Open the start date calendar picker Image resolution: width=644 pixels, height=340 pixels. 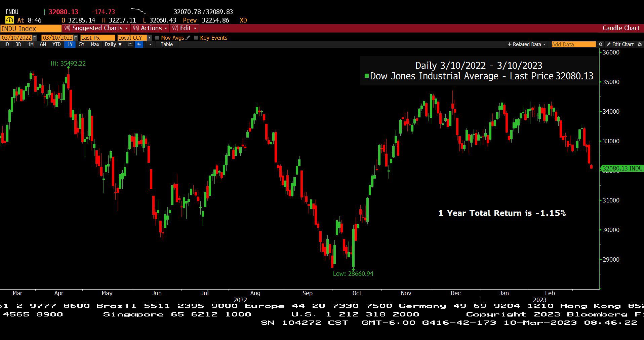35,38
